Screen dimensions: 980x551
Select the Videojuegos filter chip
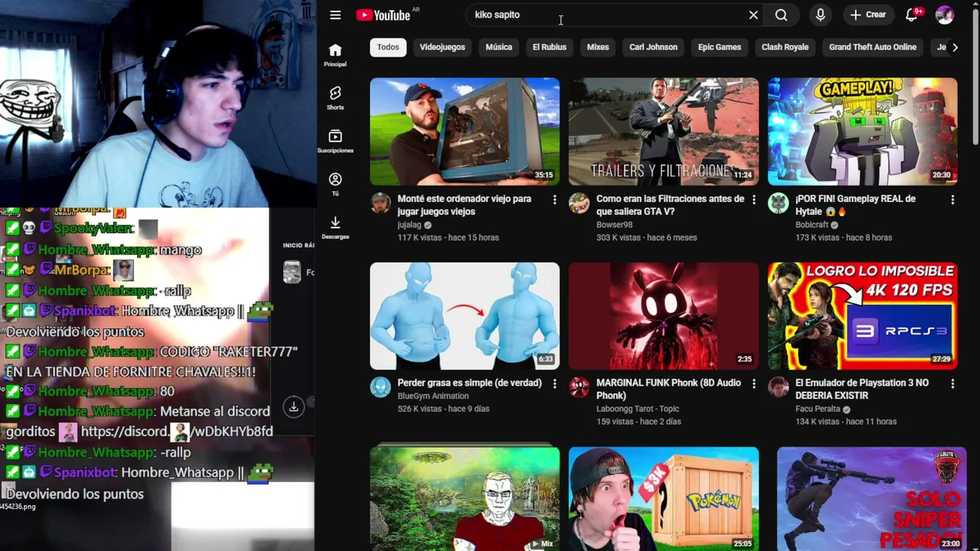tap(442, 47)
